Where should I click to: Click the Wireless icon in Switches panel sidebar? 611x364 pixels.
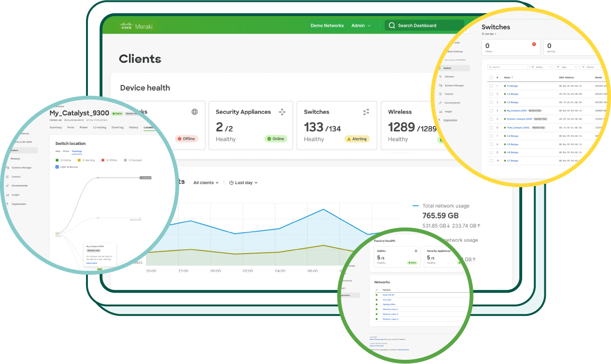(440, 76)
